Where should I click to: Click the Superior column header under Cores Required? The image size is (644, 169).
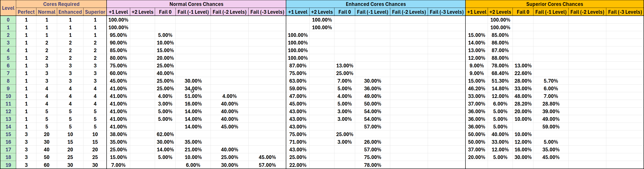pos(95,12)
